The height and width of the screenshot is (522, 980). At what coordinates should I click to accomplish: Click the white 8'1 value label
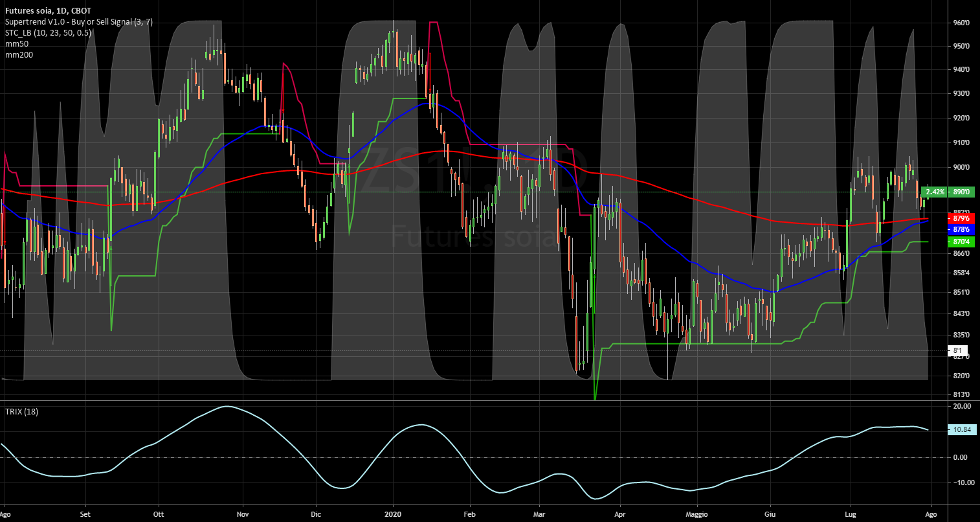coord(958,351)
